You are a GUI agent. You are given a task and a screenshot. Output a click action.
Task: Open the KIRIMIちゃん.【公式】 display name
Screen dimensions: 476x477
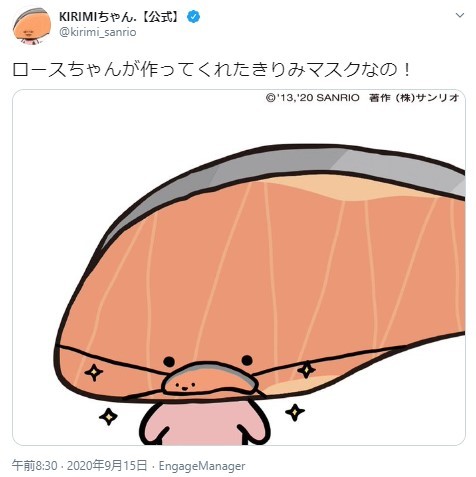(120, 16)
